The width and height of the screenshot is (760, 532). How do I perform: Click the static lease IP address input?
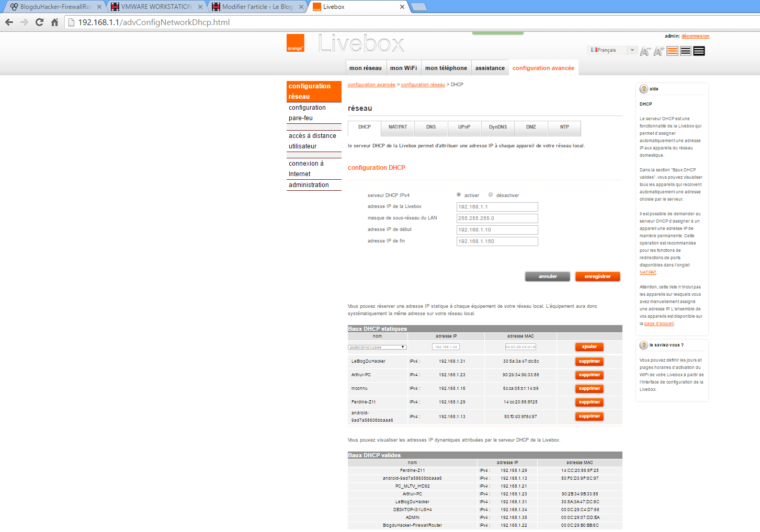point(446,347)
